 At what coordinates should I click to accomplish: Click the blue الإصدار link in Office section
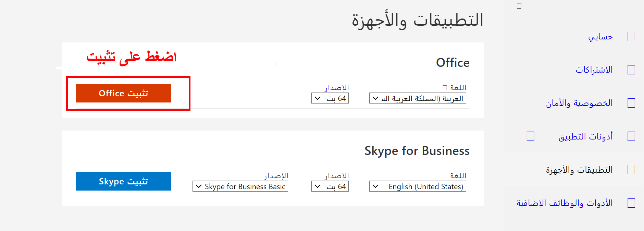point(337,88)
